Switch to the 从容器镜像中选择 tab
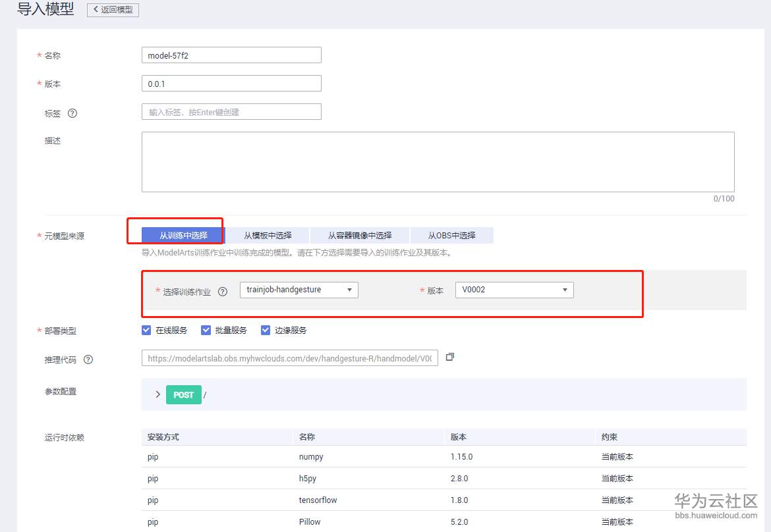This screenshot has height=532, width=771. coord(360,235)
